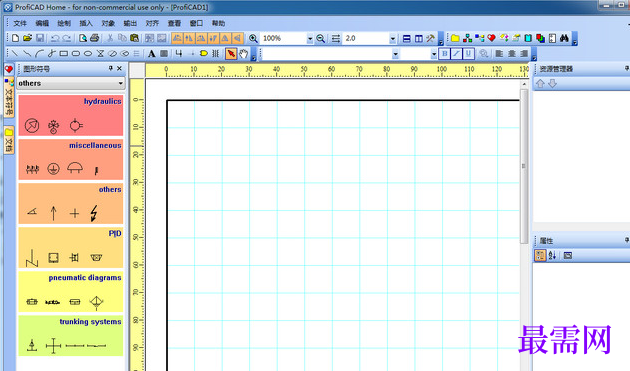
Task: Toggle bold text formatting
Action: click(x=444, y=53)
